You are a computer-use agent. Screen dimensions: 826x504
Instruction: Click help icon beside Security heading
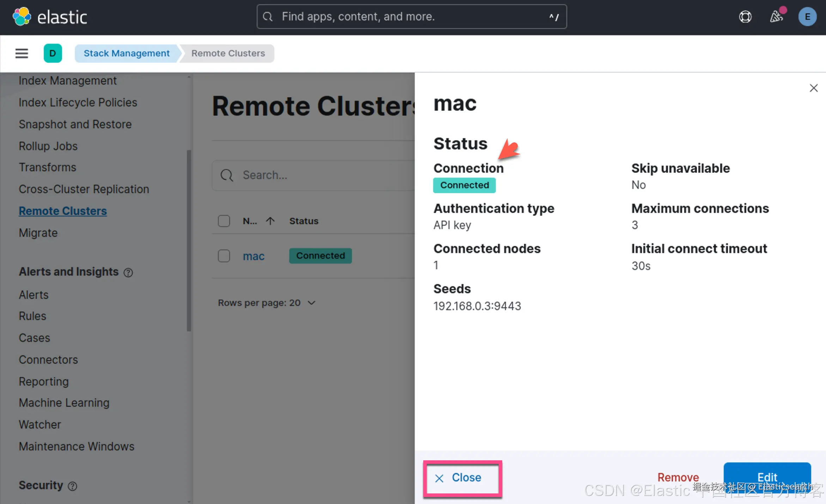point(72,486)
